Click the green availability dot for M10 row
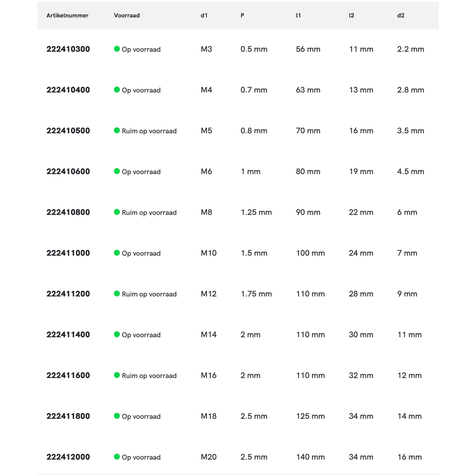The image size is (476, 476). point(117,253)
